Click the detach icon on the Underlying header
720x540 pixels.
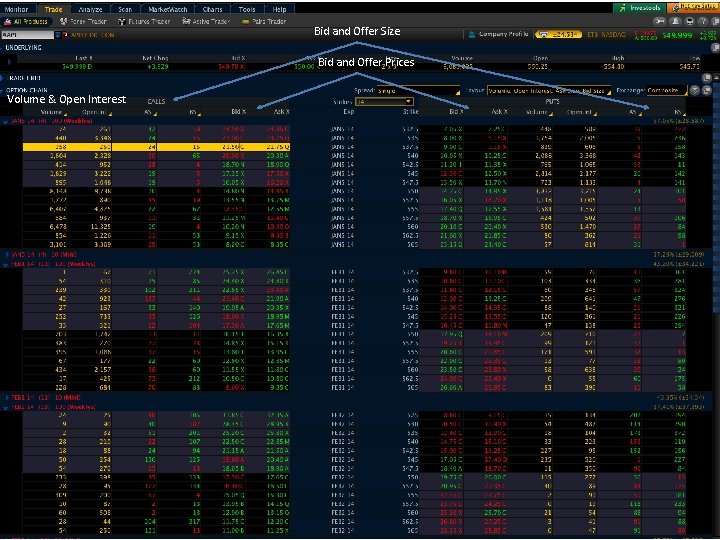pos(715,47)
